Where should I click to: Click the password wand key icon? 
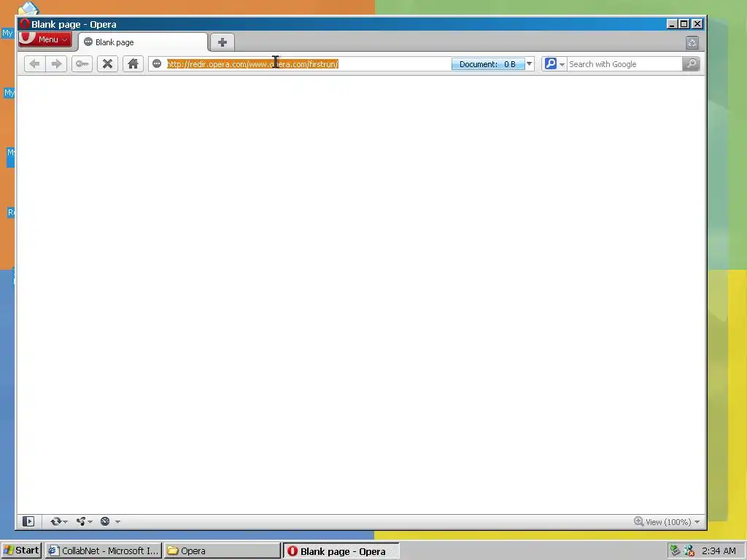click(82, 64)
